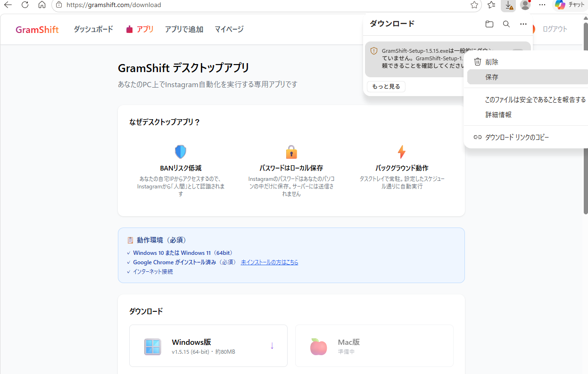588x374 pixels.
Task: Open the favorites list icon
Action: 491,5
